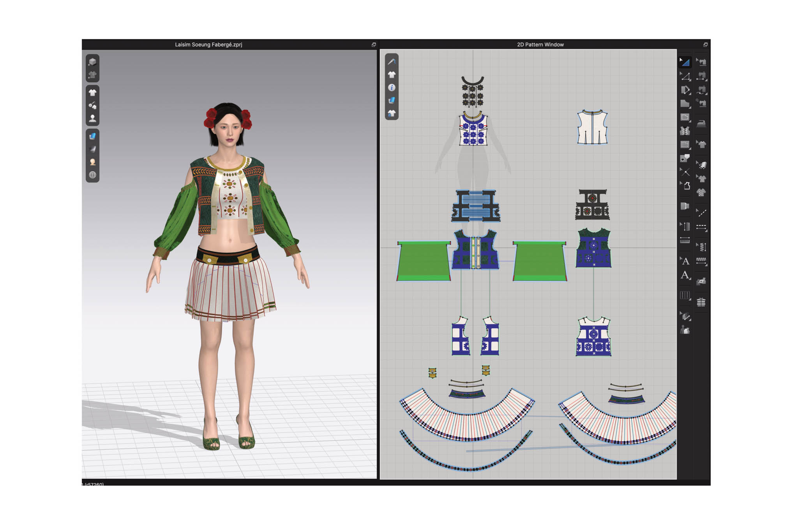Toggle avatar display in 3D window
The image size is (798, 532).
(92, 118)
